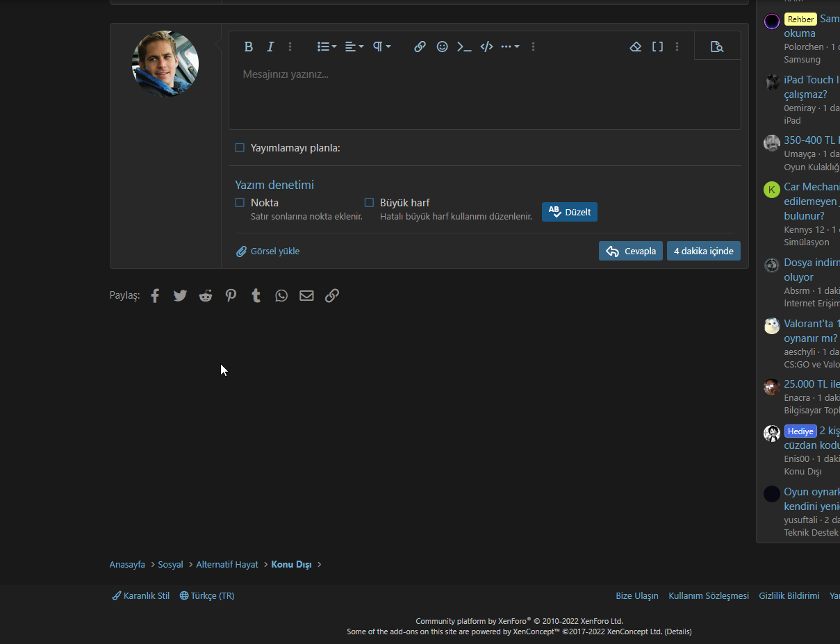Share on Pinterest
This screenshot has height=644, width=840.
[231, 296]
